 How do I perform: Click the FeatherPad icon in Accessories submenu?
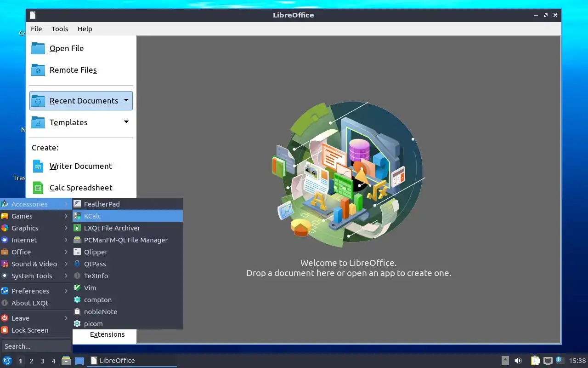77,204
